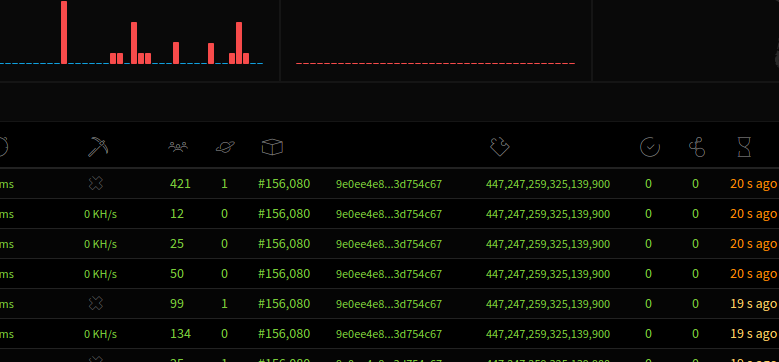This screenshot has height=362, width=779.
Task: Select peer count 12
Action: [177, 214]
